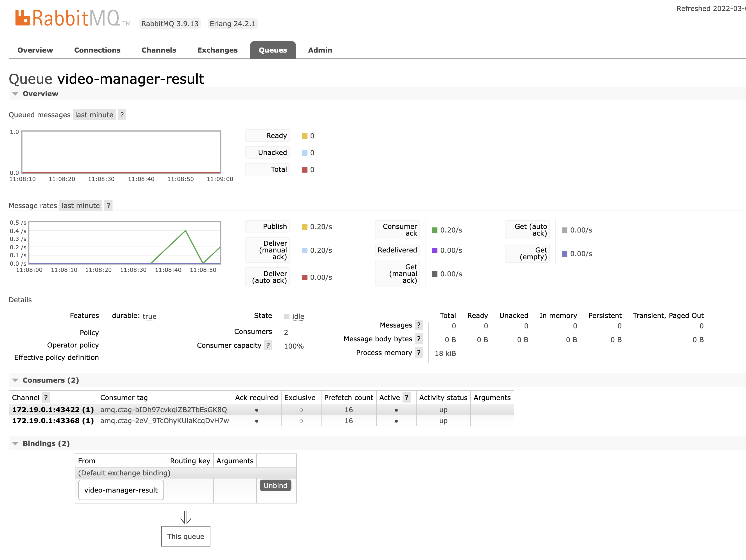Screen dimensions: 746x560
Task: Click the RabbitMQ 3.9.13 version badge
Action: [x=170, y=24]
